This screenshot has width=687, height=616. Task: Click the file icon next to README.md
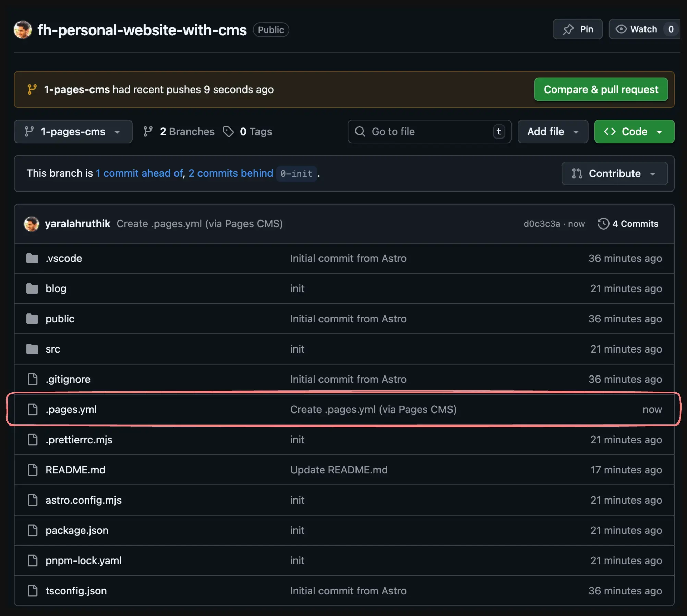pos(33,470)
